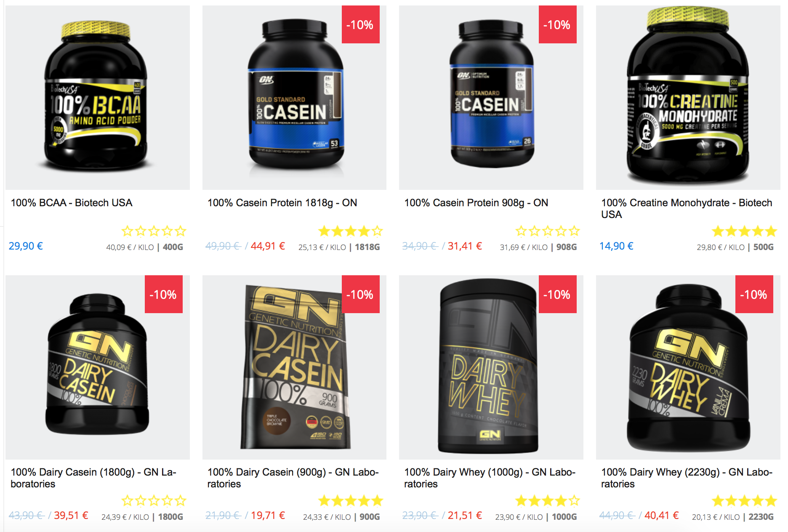
Task: Click the 100% Casein Protein 908g tub image
Action: (491, 97)
